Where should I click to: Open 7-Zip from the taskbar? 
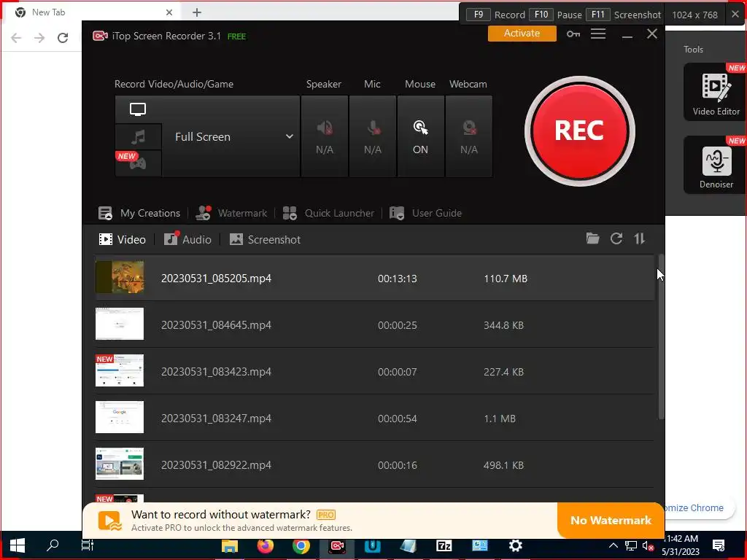[x=444, y=545]
